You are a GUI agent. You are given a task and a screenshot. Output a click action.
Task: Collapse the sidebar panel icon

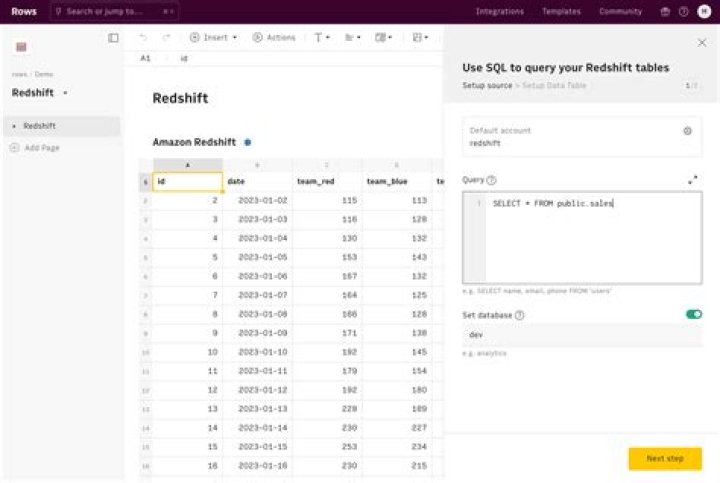pos(113,38)
